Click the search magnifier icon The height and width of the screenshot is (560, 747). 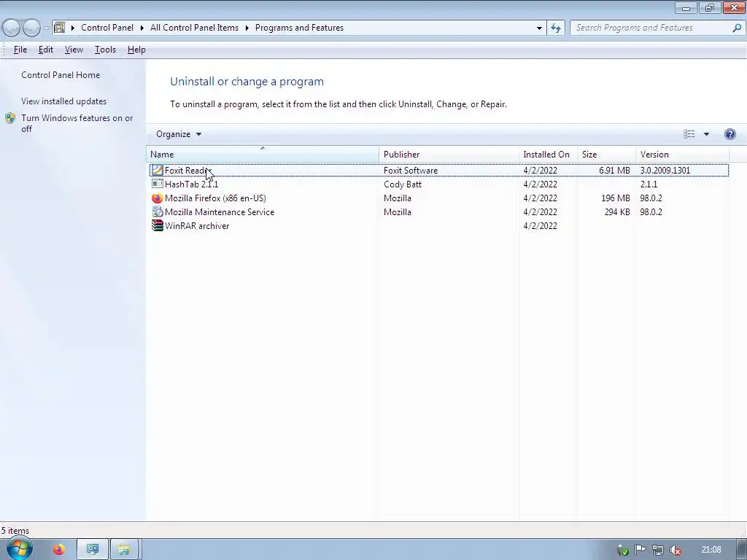(x=737, y=28)
